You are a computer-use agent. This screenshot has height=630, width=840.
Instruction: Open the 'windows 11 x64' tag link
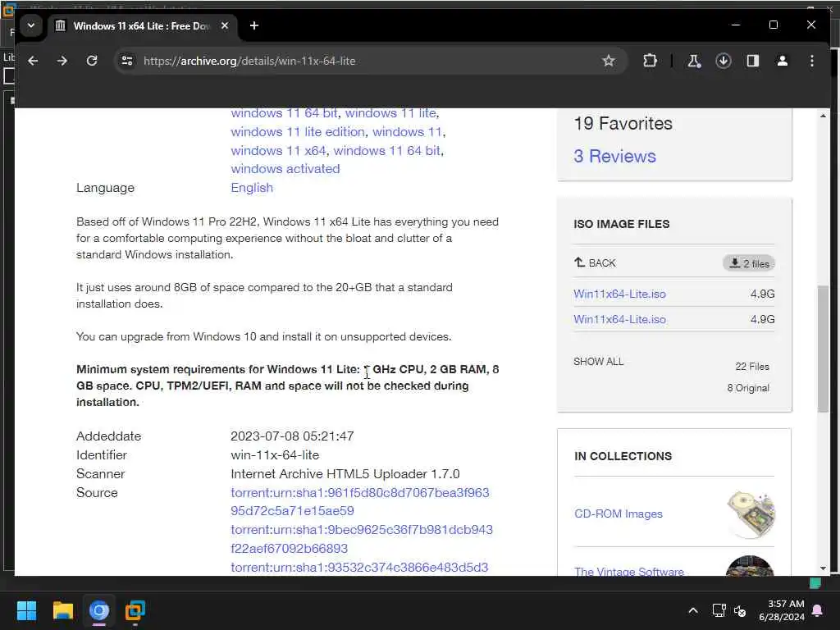tap(279, 151)
